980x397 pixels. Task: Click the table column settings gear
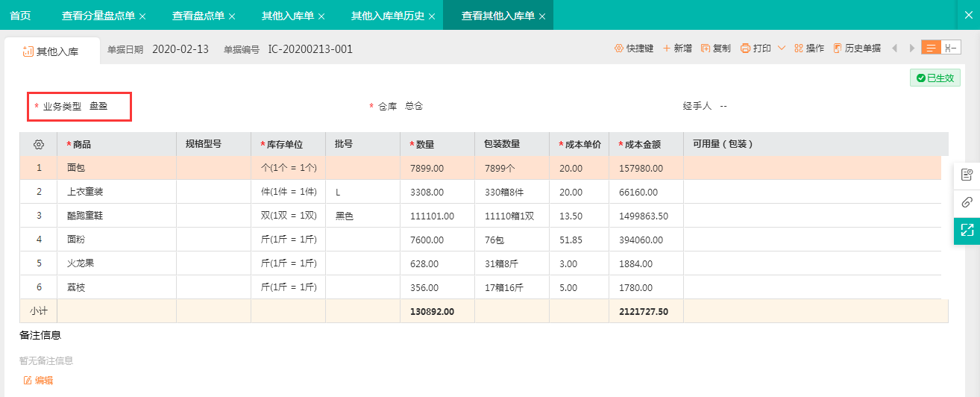coord(39,144)
